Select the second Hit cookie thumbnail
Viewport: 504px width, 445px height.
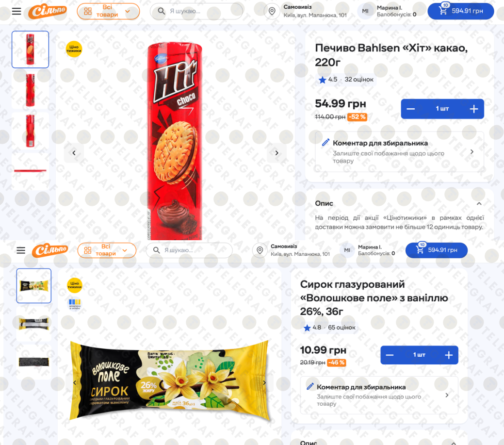[x=30, y=90]
